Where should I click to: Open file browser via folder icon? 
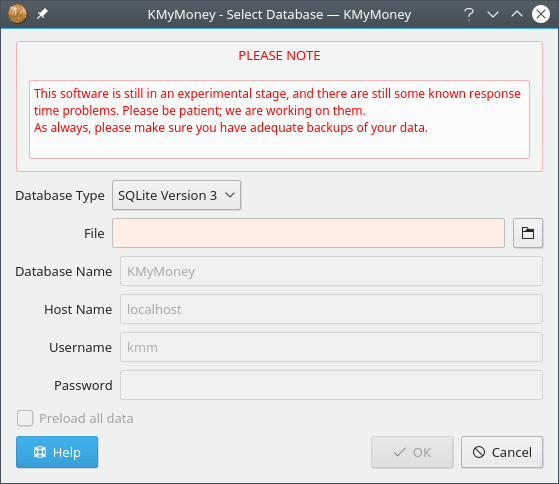pos(528,233)
